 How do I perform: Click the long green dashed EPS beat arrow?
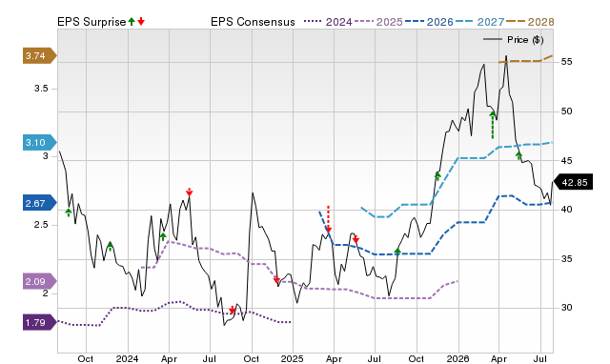(x=493, y=125)
